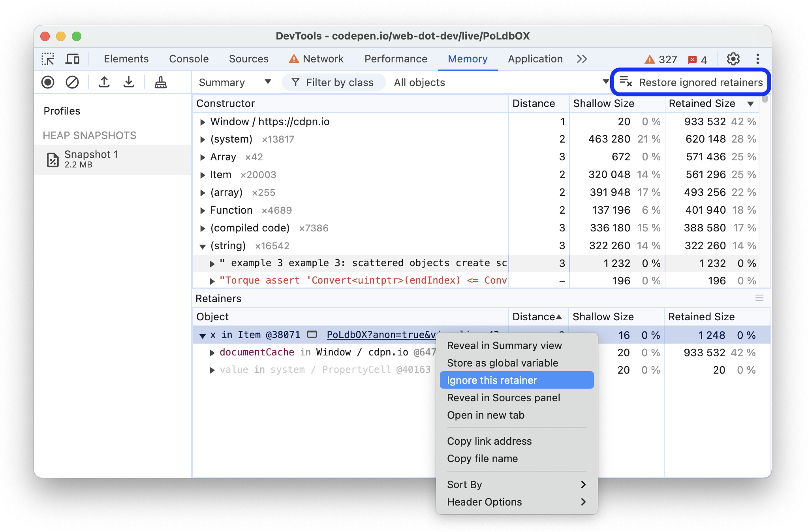Select the Application tab
This screenshot has width=808, height=532.
tap(534, 58)
